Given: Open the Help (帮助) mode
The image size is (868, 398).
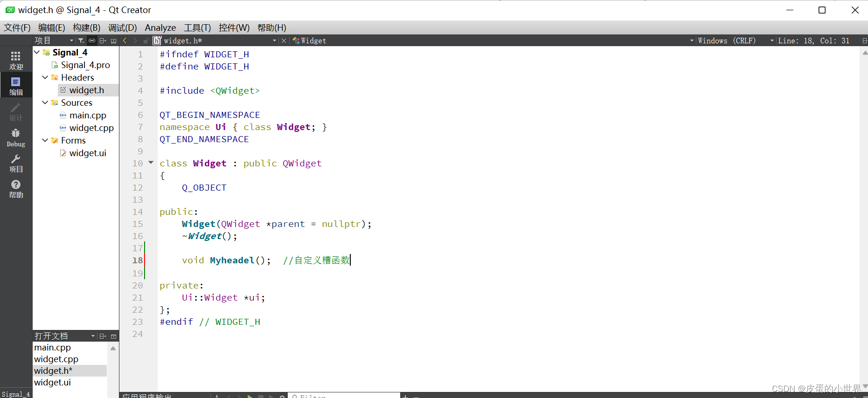Looking at the screenshot, I should (16, 189).
